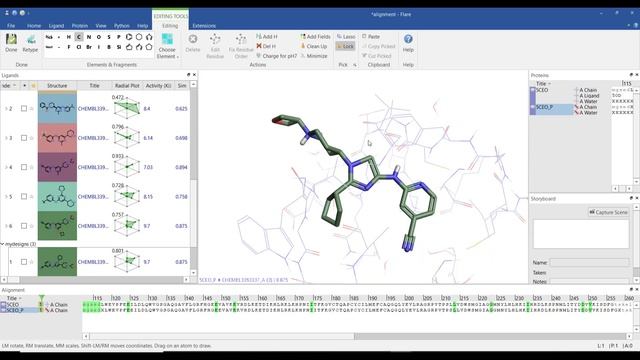
Task: Select the silicon Si element
Action: [119, 47]
